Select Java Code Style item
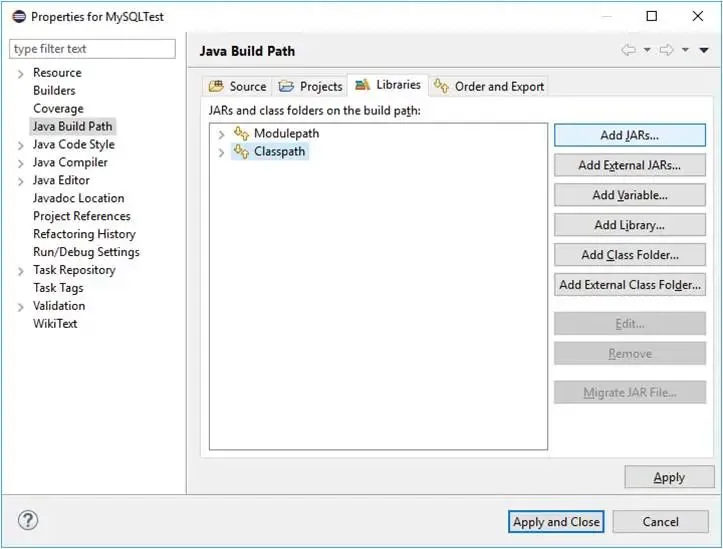 pyautogui.click(x=73, y=144)
